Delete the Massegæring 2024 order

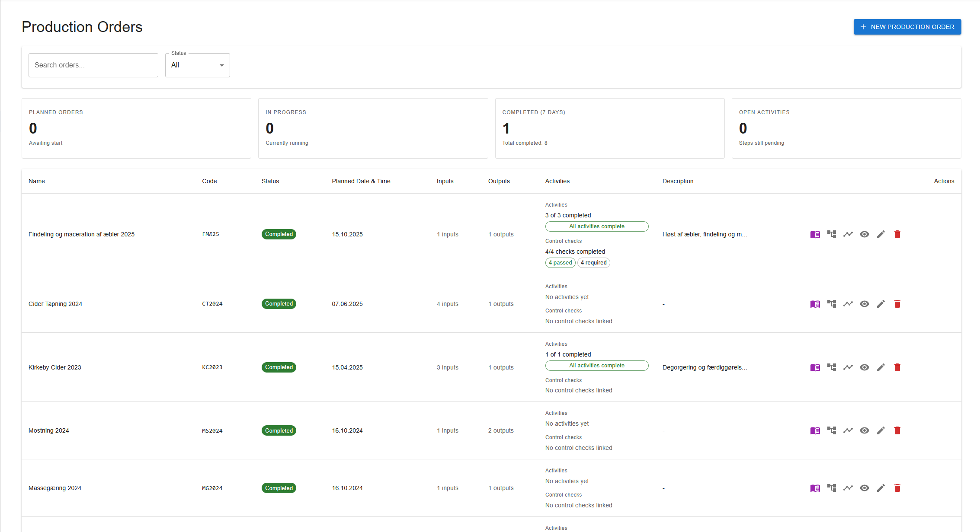click(897, 488)
